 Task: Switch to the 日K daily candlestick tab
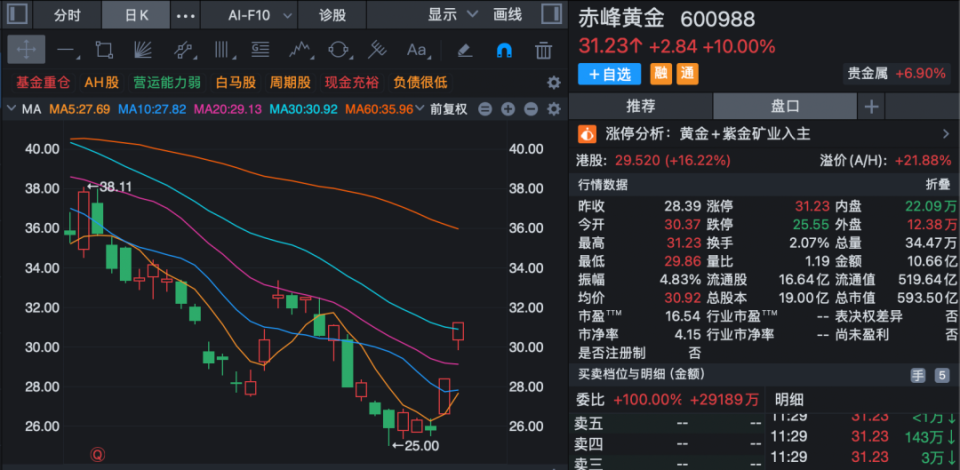pyautogui.click(x=136, y=15)
